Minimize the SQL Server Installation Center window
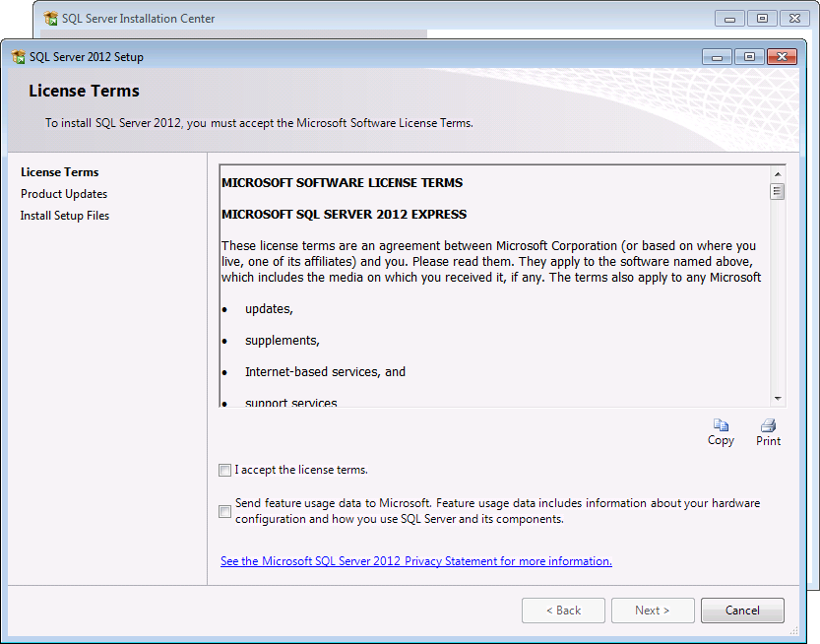820x644 pixels. click(x=730, y=19)
